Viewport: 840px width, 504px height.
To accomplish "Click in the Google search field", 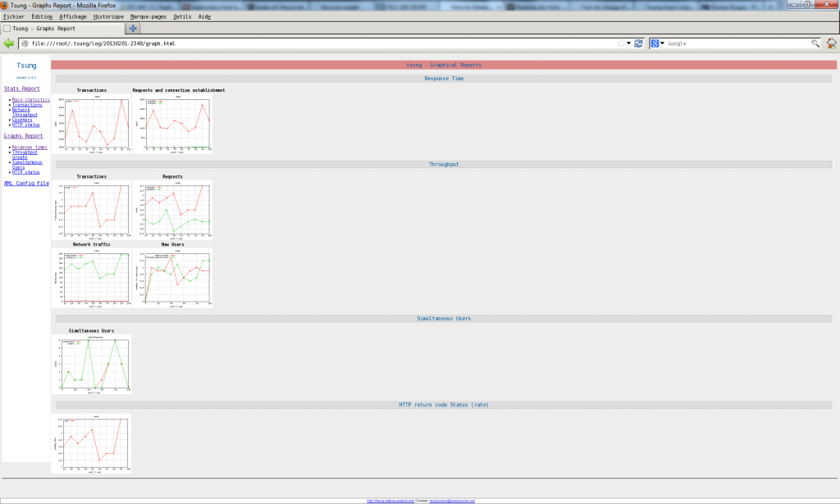I will pyautogui.click(x=738, y=43).
